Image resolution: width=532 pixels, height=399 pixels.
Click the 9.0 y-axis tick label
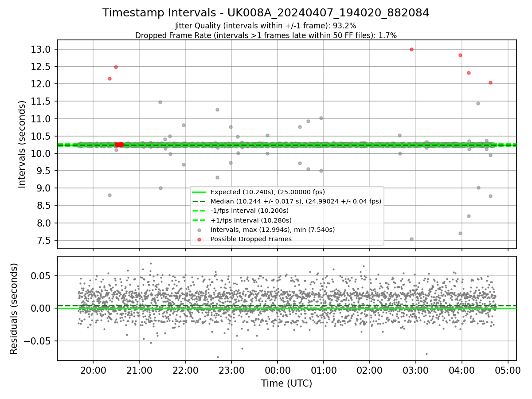(44, 188)
